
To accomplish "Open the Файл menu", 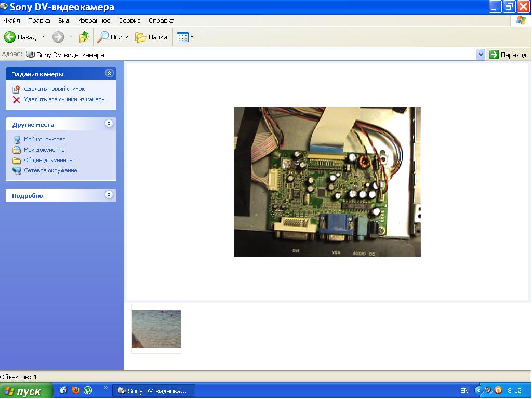I will (11, 21).
